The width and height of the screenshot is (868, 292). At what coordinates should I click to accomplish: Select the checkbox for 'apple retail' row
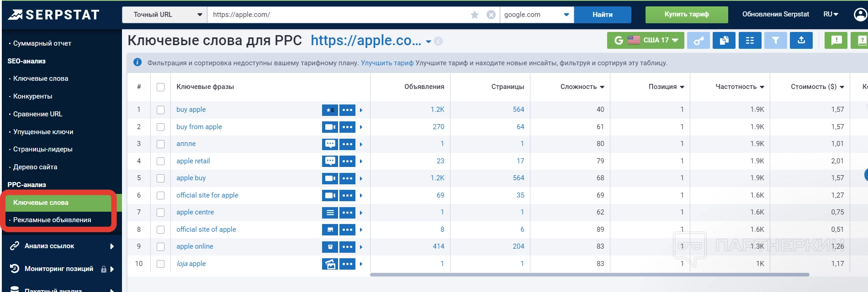(x=160, y=161)
